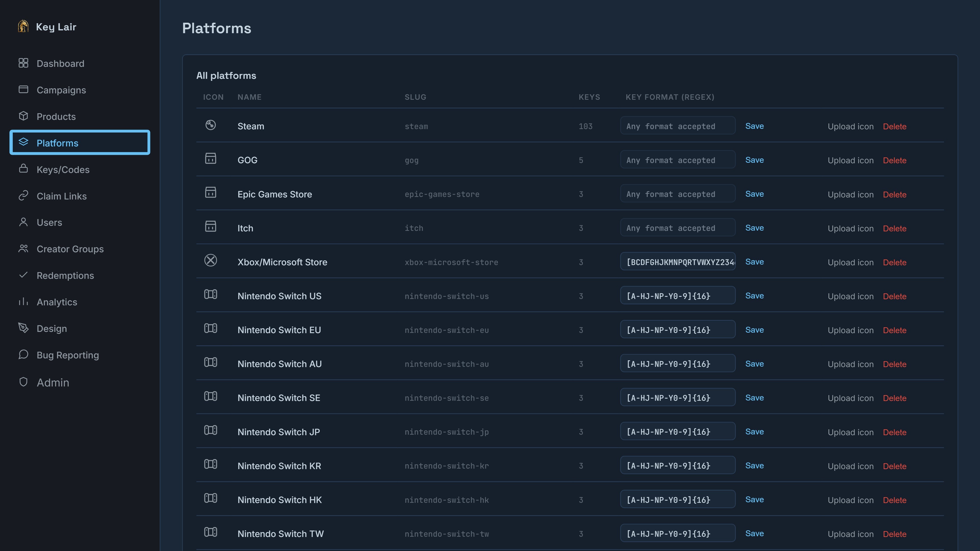
Task: Click the Xbox/Microsoft Store icon
Action: click(x=210, y=260)
